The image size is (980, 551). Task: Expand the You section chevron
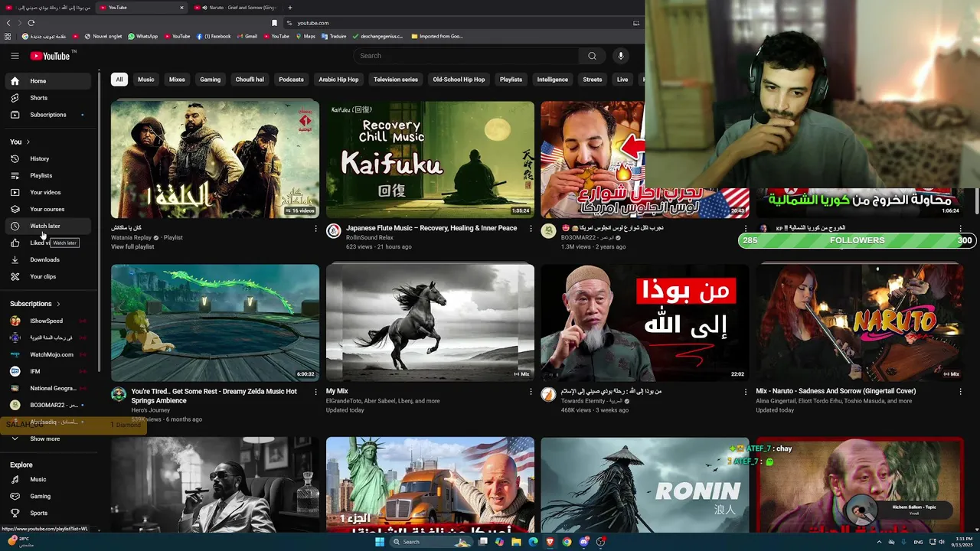28,142
